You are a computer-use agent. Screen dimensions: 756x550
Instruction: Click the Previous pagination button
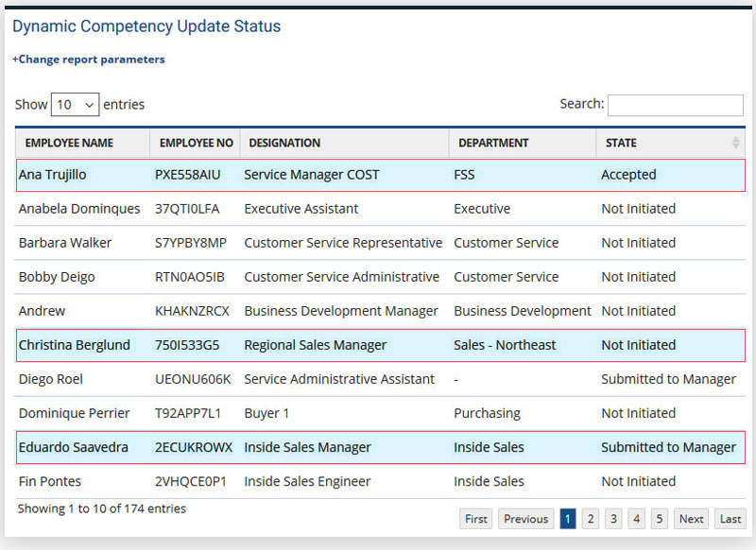527,519
